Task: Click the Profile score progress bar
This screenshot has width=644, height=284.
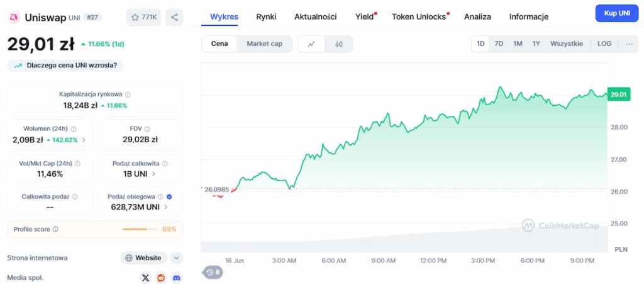Action: coord(140,229)
